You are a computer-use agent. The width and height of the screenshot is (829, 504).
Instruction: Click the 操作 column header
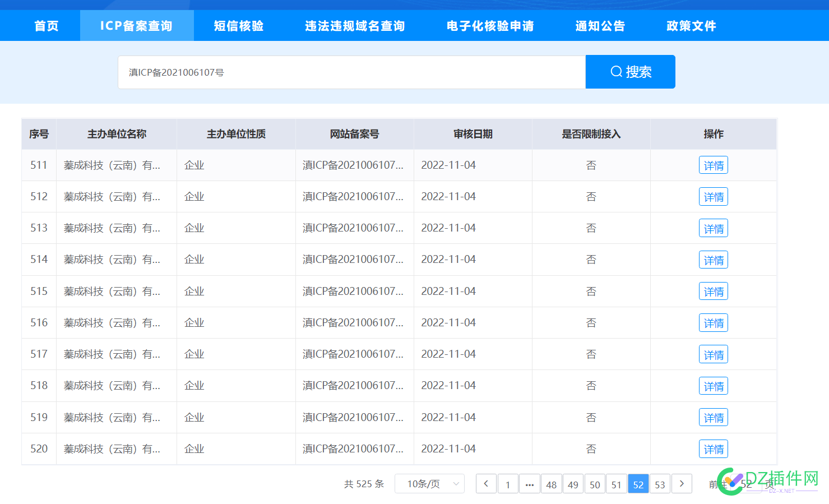[x=714, y=134]
